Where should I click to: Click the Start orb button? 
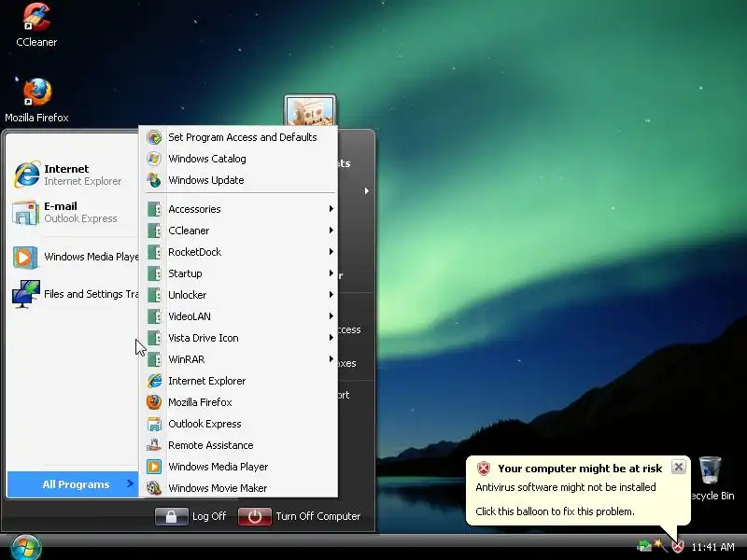click(x=26, y=548)
